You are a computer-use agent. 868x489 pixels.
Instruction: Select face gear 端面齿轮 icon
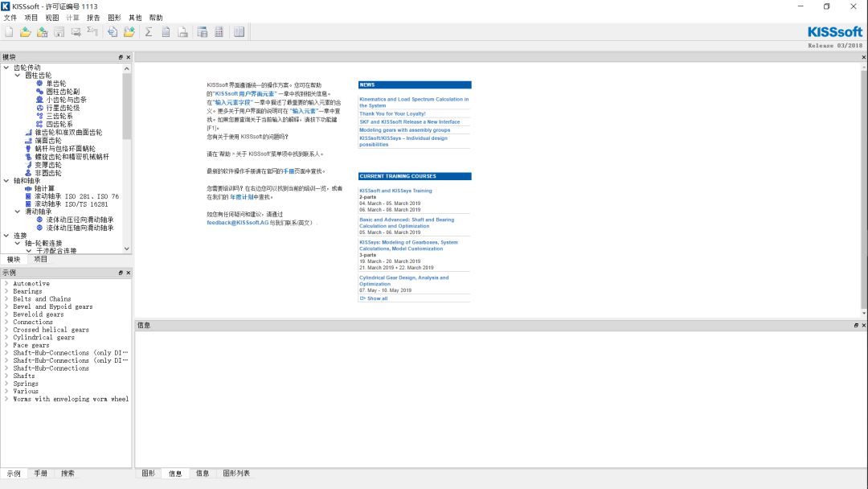(x=29, y=141)
